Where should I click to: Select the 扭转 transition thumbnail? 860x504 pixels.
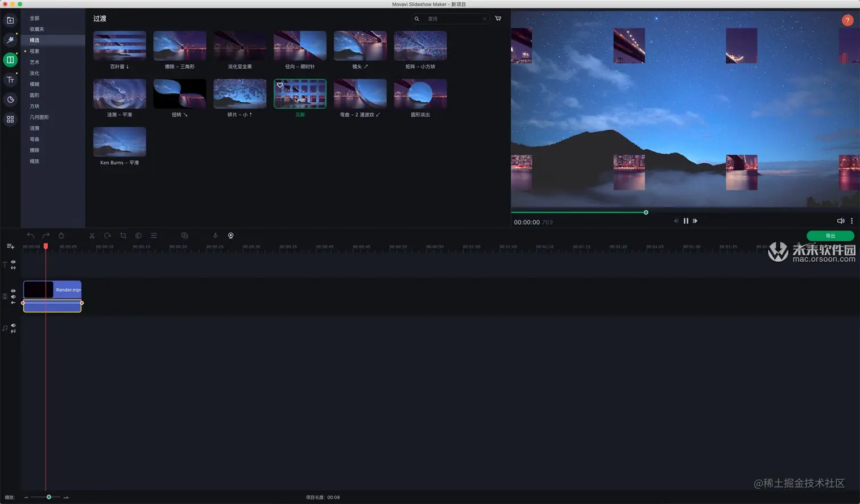pyautogui.click(x=180, y=94)
